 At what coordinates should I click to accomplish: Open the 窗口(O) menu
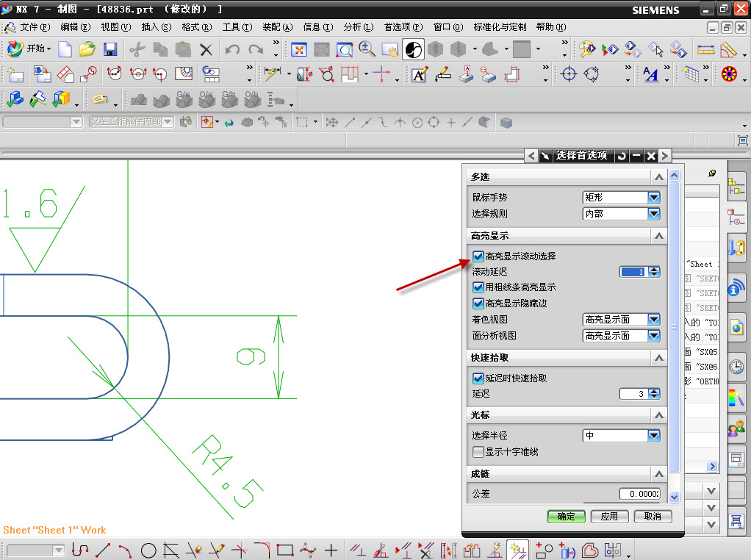pos(448,27)
